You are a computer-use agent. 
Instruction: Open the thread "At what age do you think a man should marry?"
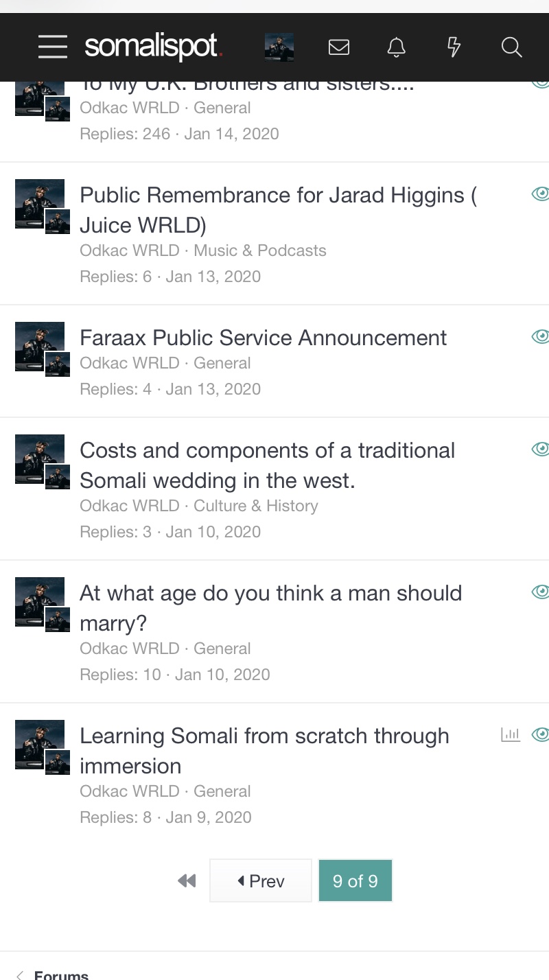point(271,608)
